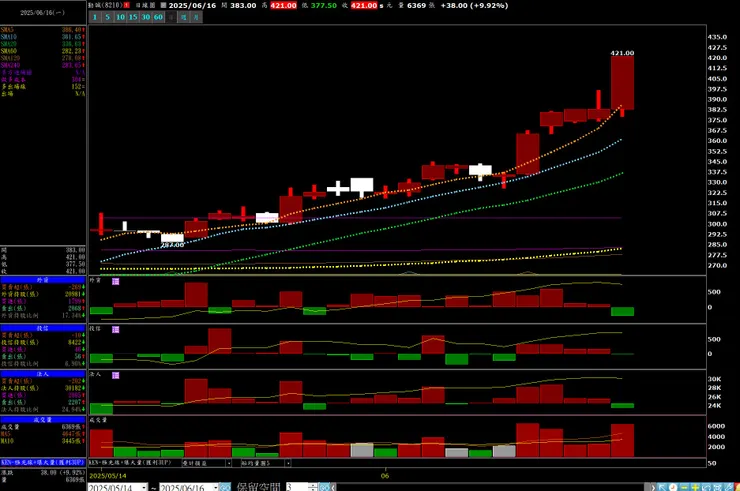The width and height of the screenshot is (740, 491).
Task: Select the blue 成交量 panel header
Action: (x=43, y=420)
